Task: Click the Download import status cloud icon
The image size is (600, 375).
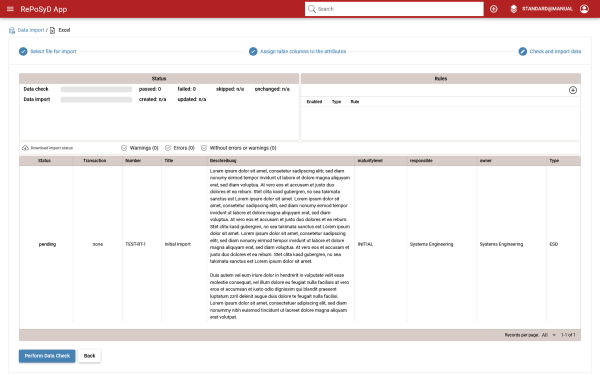Action: (x=25, y=148)
